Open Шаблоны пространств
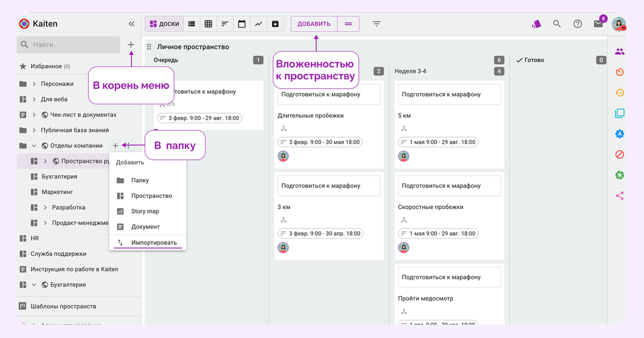Viewport: 644px width, 338px height. (63, 306)
